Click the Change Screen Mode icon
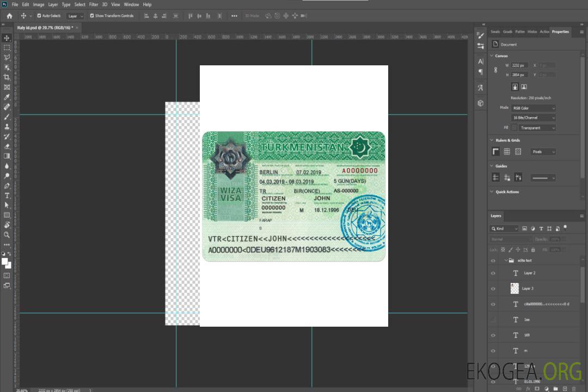 (x=7, y=285)
